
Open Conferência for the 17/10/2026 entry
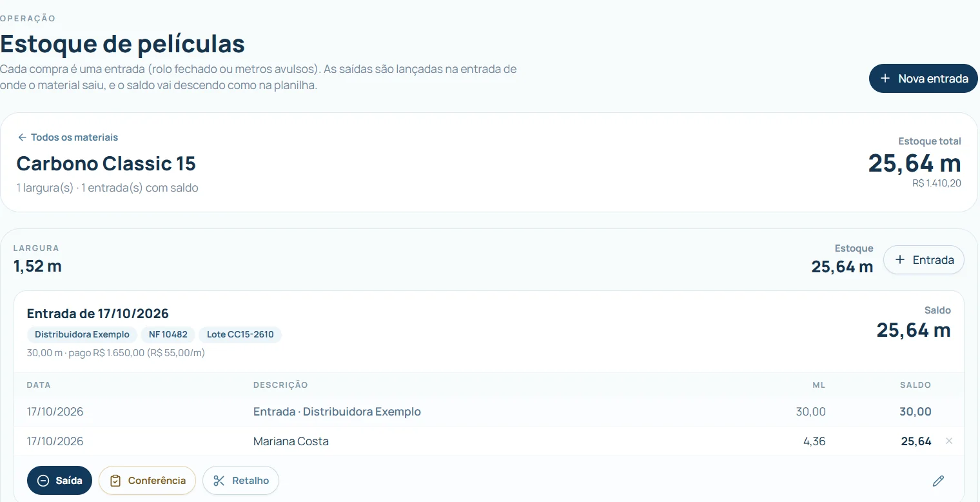[x=147, y=481]
